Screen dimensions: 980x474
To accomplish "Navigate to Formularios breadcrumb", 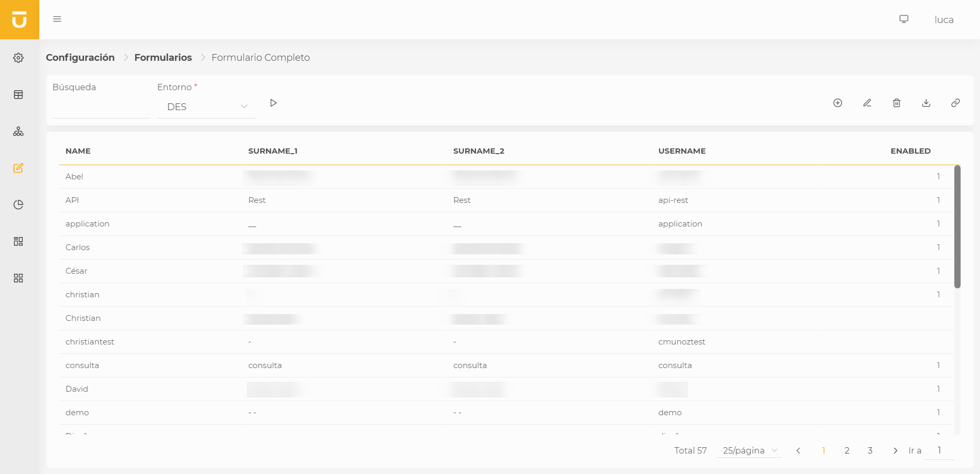I will tap(163, 58).
